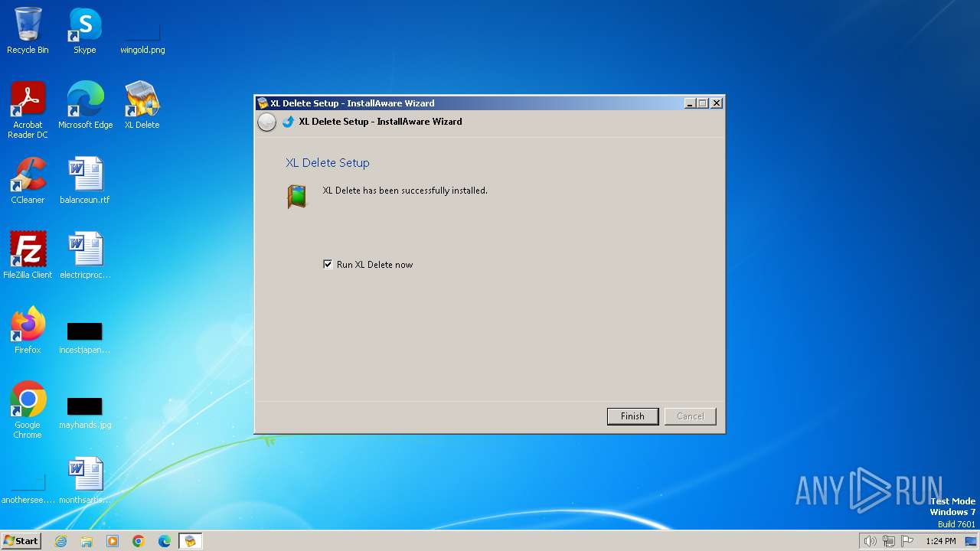Click the blue 'XL Delete Setup' heading
The image size is (980, 551).
pos(328,163)
